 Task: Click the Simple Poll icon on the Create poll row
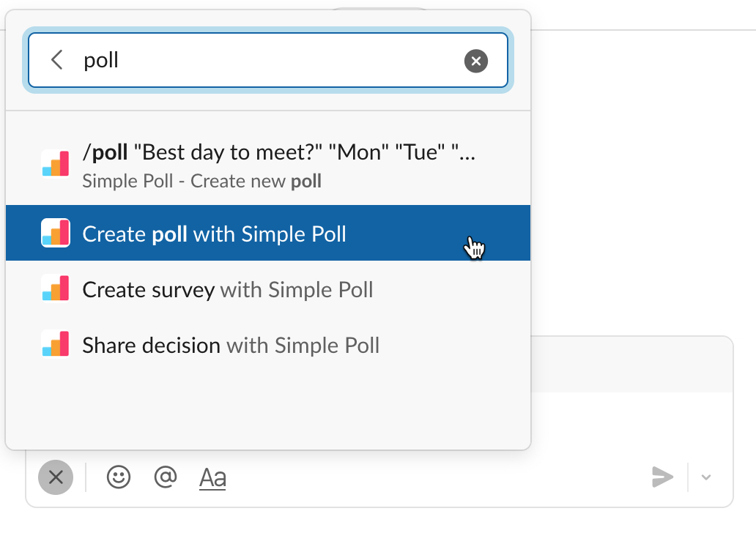click(x=55, y=233)
